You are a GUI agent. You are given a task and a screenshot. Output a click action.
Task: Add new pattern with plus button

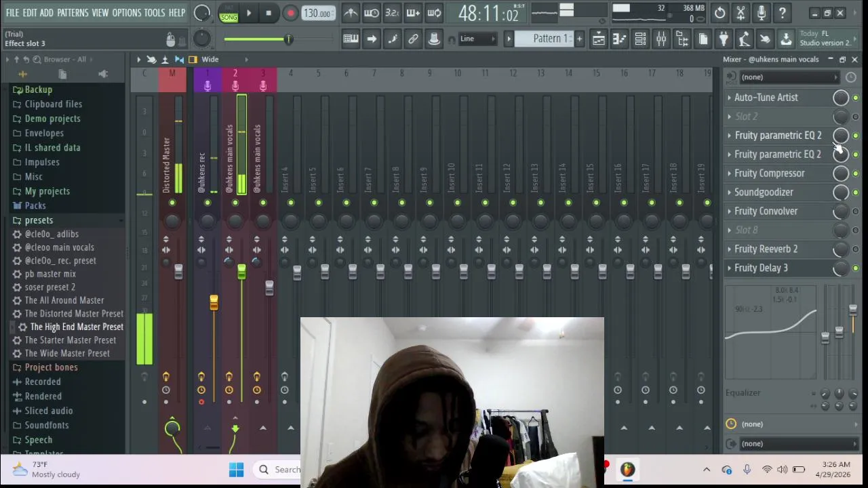click(579, 39)
